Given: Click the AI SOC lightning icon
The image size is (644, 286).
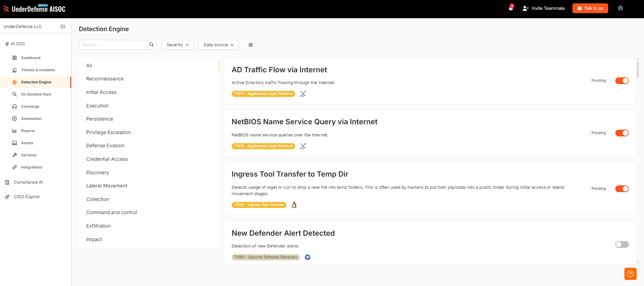Looking at the screenshot, I should pos(7,44).
